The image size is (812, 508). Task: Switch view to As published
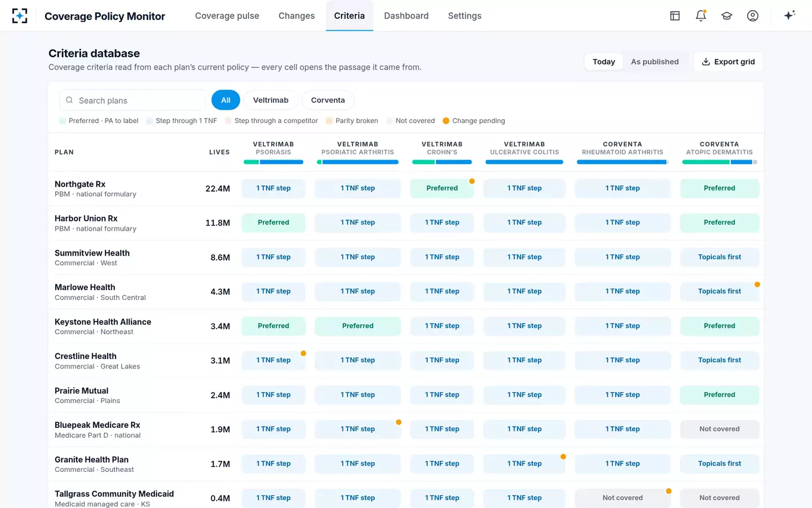(x=655, y=62)
